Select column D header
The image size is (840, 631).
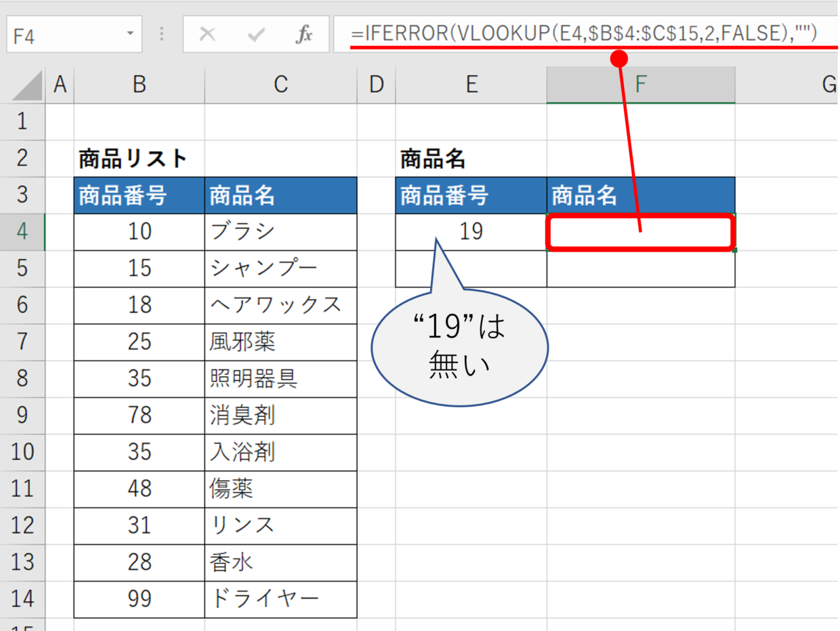coord(376,85)
